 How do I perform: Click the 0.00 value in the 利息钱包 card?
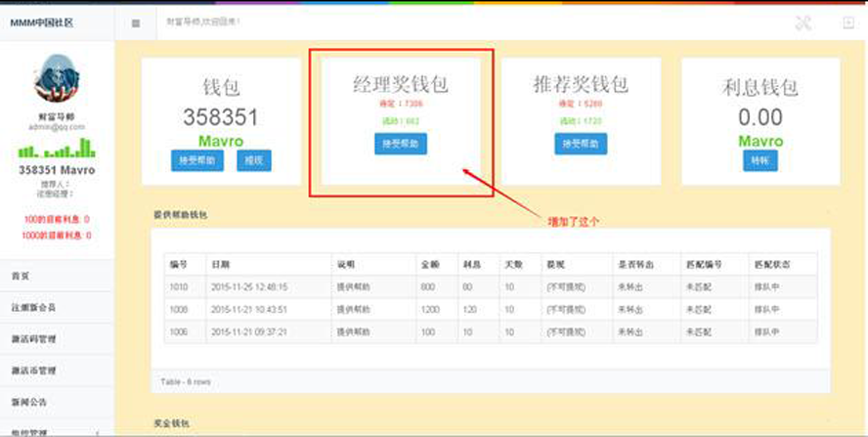point(760,117)
